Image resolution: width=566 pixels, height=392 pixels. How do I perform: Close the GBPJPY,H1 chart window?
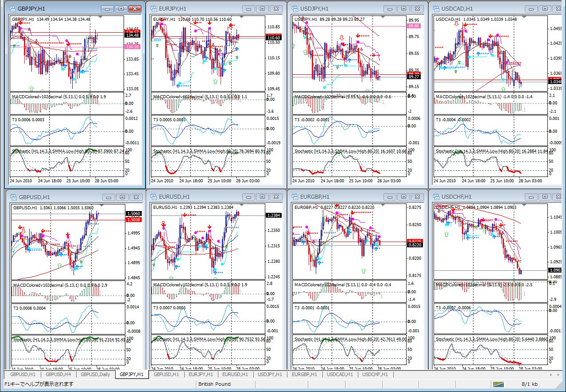[134, 9]
